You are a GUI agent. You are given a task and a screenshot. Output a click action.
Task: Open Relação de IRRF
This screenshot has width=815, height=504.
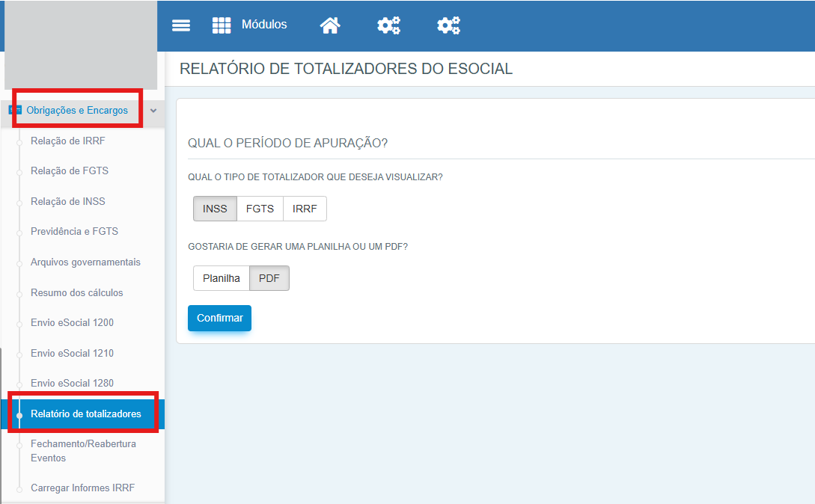point(67,141)
